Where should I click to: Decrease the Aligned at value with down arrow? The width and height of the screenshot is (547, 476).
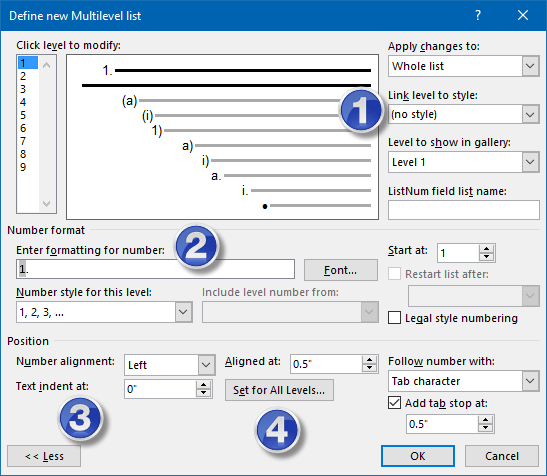tap(369, 368)
